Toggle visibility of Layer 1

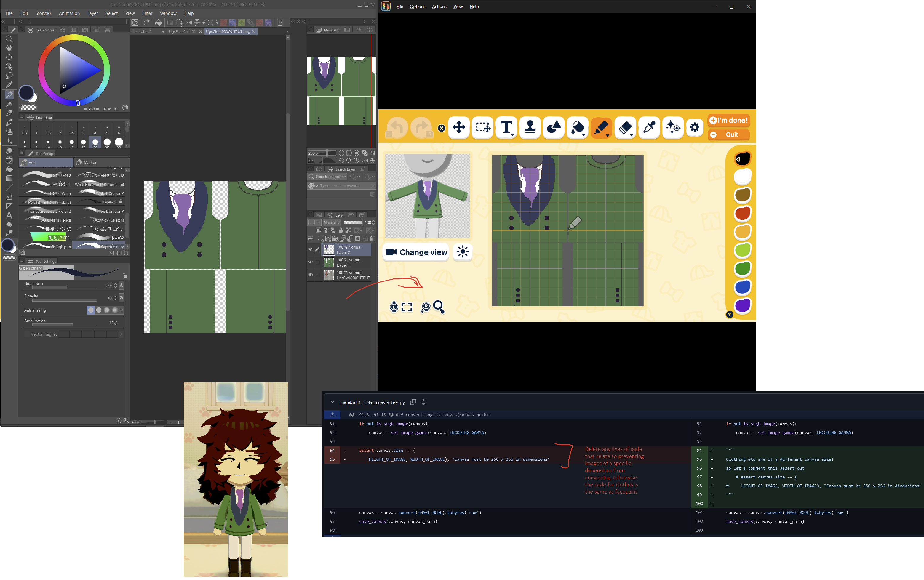click(x=311, y=262)
